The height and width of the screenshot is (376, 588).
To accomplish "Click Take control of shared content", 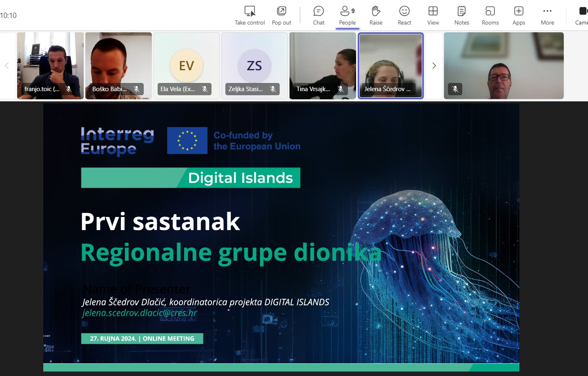I will click(249, 16).
